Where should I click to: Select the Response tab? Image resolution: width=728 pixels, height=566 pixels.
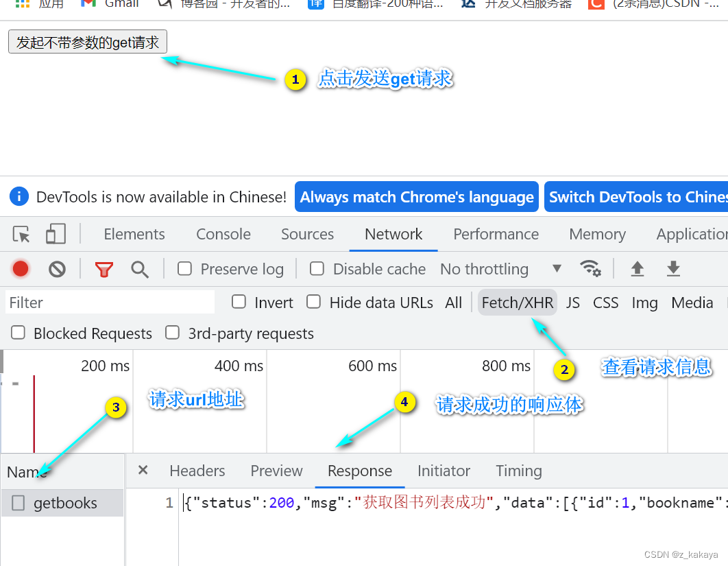tap(360, 471)
